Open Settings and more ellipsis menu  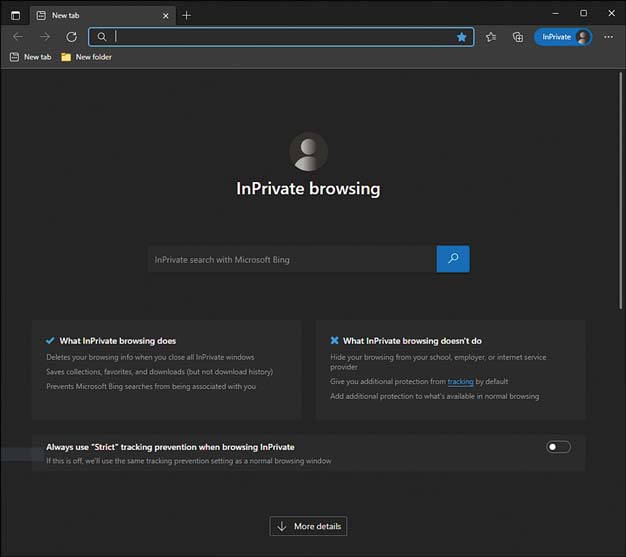point(608,37)
